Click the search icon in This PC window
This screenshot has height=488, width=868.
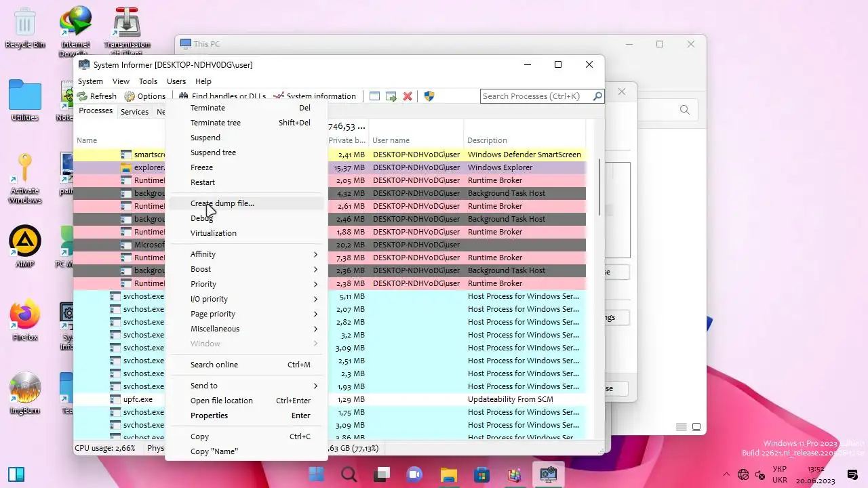coord(685,110)
